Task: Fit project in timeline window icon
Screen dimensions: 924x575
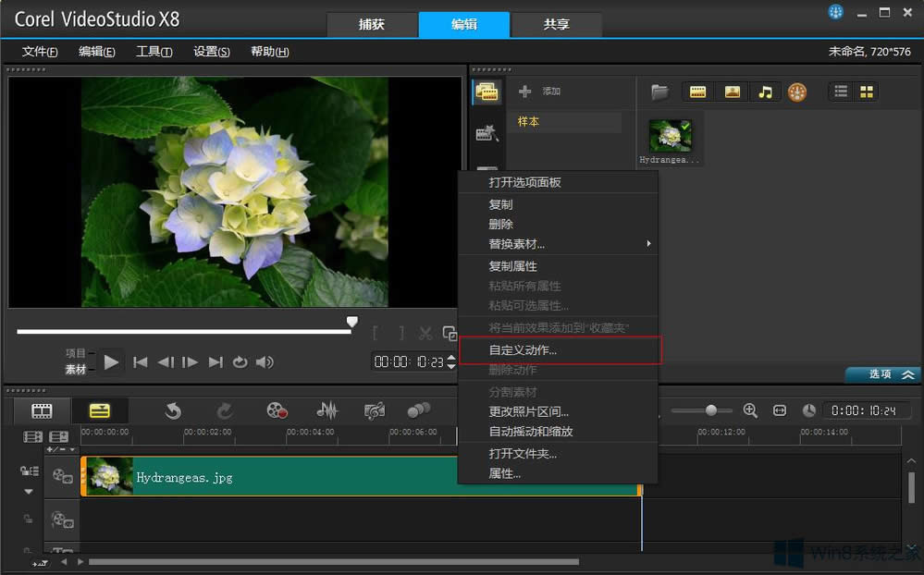Action: click(780, 410)
